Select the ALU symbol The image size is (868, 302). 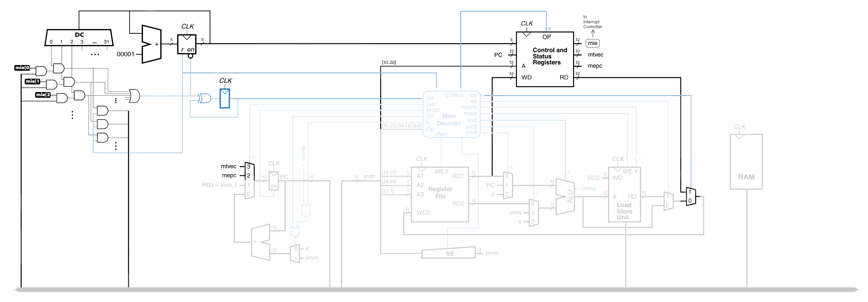tap(565, 196)
